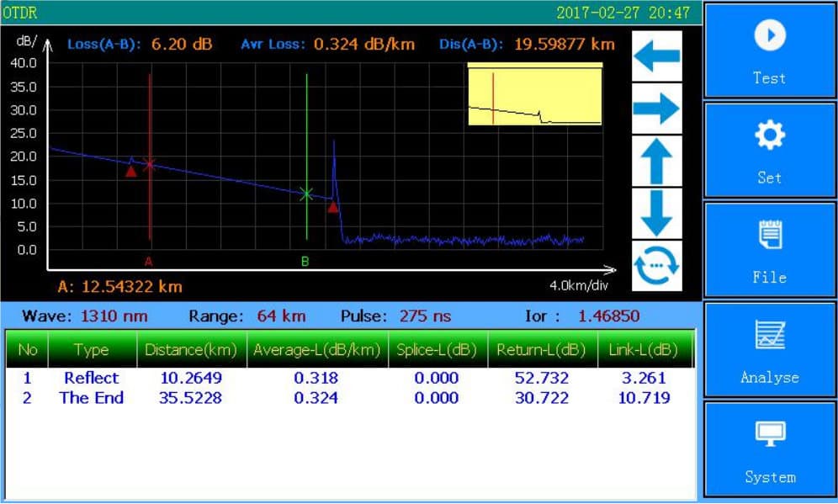Click link loss cell 10.719
The height and width of the screenshot is (504, 838).
pos(644,398)
